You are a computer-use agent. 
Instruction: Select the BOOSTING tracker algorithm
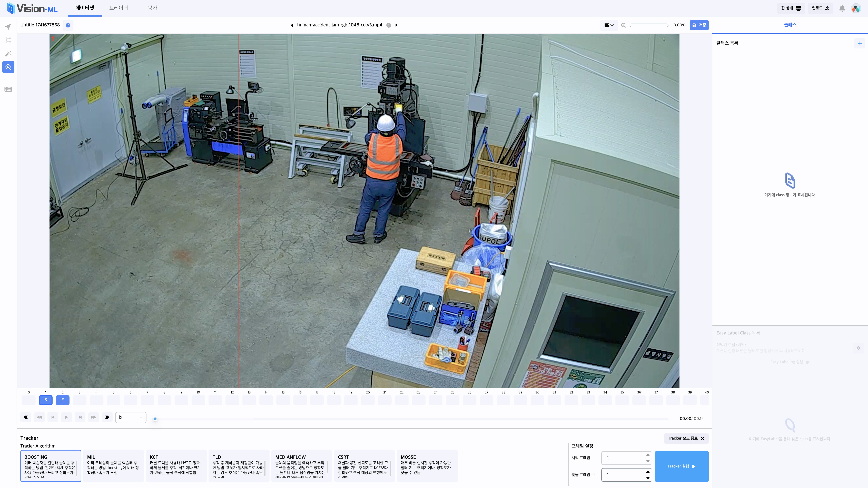51,465
